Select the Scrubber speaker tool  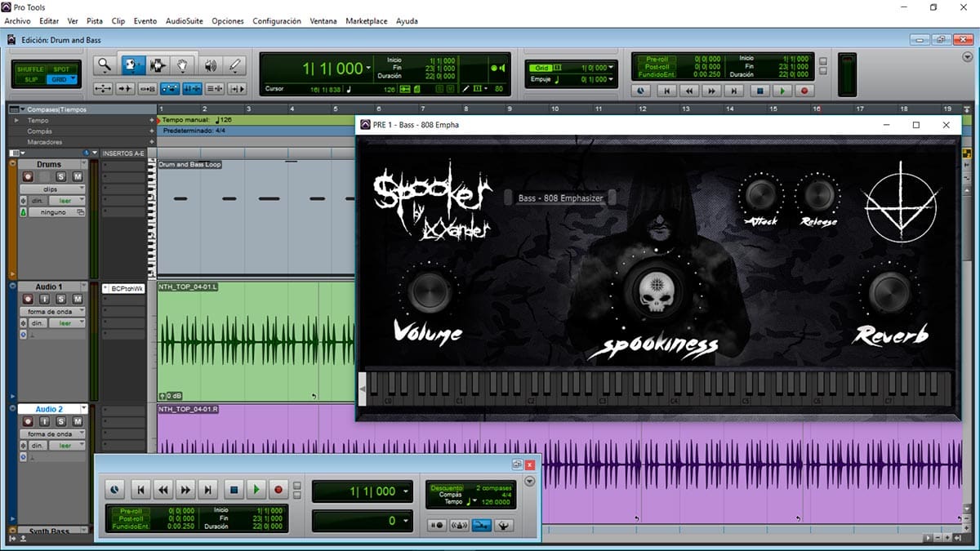(x=210, y=65)
